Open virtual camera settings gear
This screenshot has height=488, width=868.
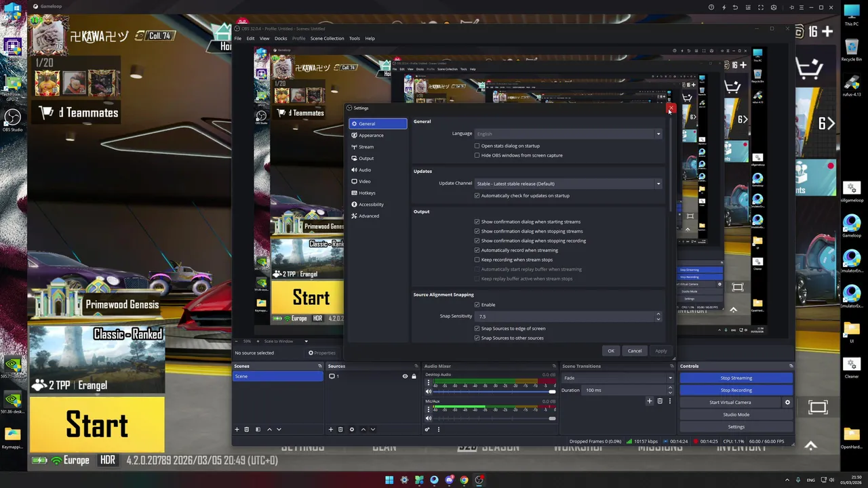tap(787, 403)
